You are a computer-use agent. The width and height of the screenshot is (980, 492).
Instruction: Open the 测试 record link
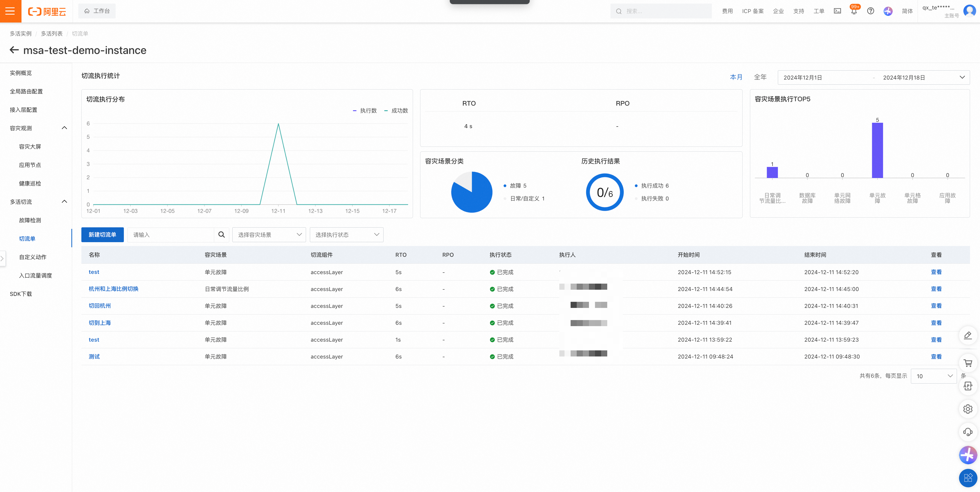point(94,357)
